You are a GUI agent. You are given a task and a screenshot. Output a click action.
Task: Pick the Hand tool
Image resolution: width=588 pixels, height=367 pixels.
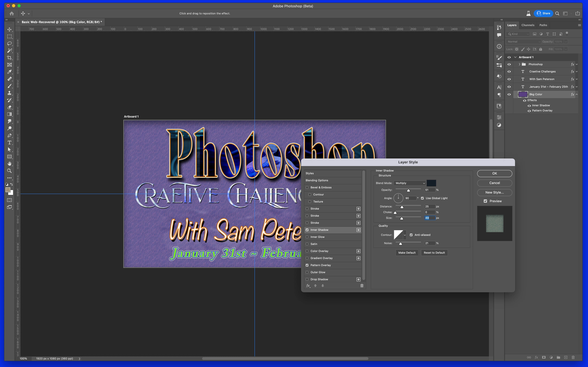click(x=10, y=164)
